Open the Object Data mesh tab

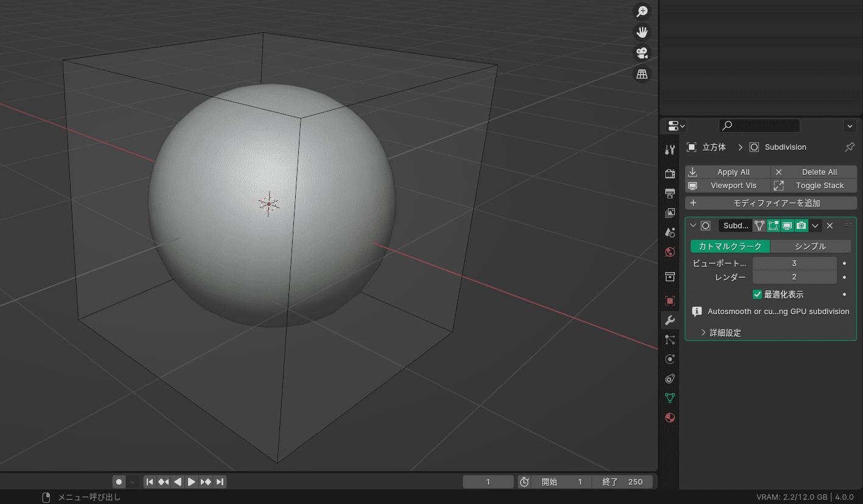pyautogui.click(x=670, y=398)
